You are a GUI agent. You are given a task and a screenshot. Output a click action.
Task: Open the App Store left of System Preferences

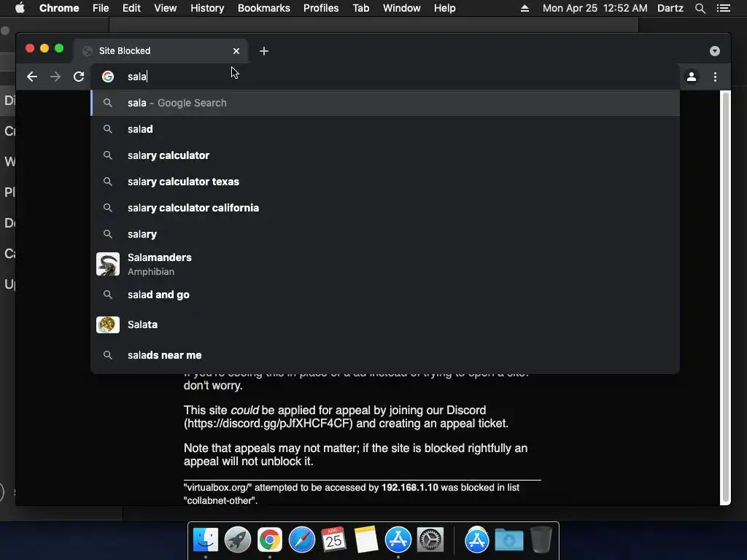[x=398, y=540]
